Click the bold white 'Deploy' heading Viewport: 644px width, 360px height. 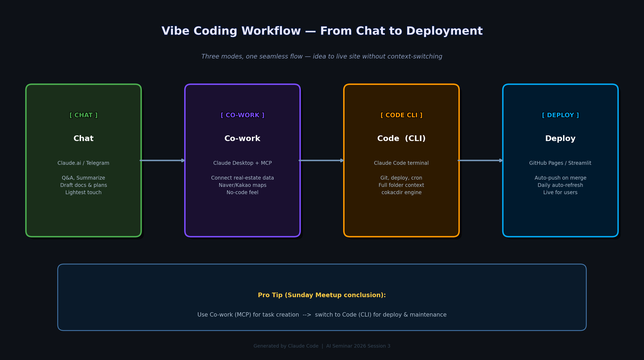(561, 138)
